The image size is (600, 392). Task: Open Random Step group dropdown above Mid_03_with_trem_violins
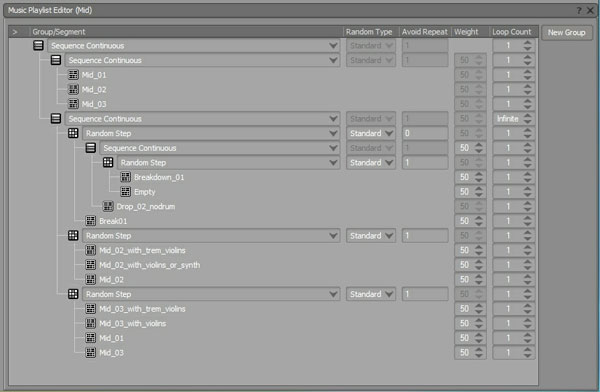[x=211, y=294]
